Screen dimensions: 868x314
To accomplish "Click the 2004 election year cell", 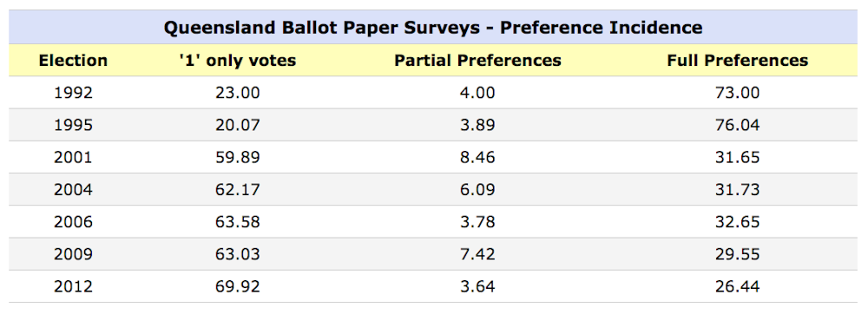I will tap(73, 190).
